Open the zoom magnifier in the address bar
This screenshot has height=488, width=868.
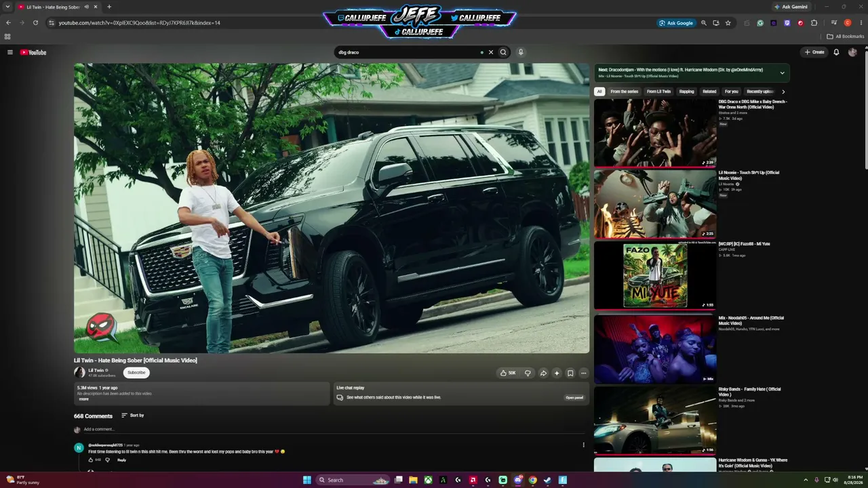(704, 22)
